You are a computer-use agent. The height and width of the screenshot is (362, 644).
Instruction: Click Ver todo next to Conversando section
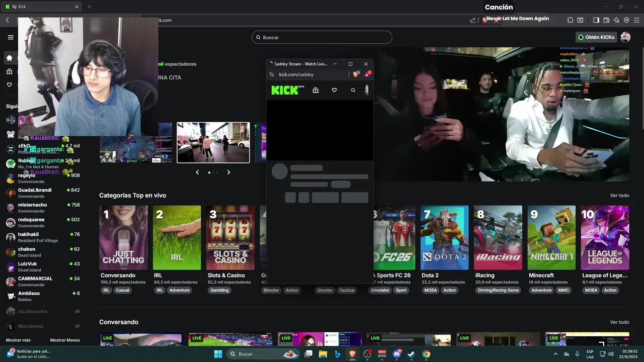tap(619, 322)
